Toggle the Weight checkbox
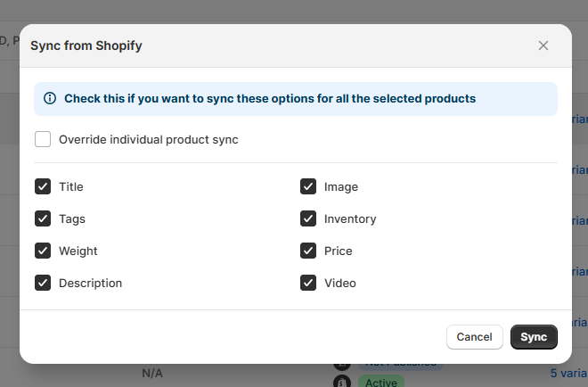 coord(43,251)
